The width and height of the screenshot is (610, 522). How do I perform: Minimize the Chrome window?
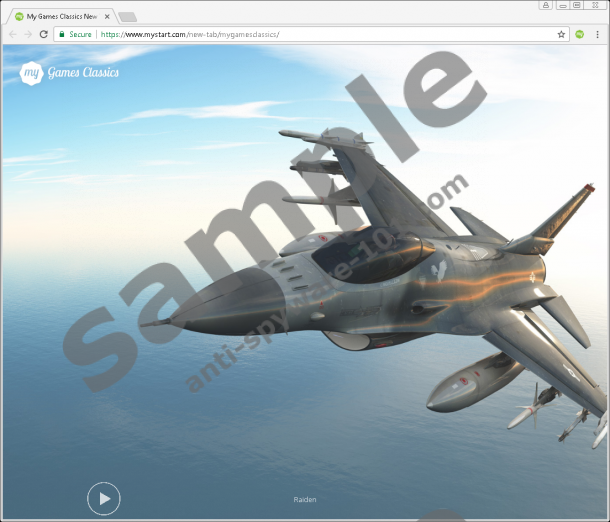[562, 5]
